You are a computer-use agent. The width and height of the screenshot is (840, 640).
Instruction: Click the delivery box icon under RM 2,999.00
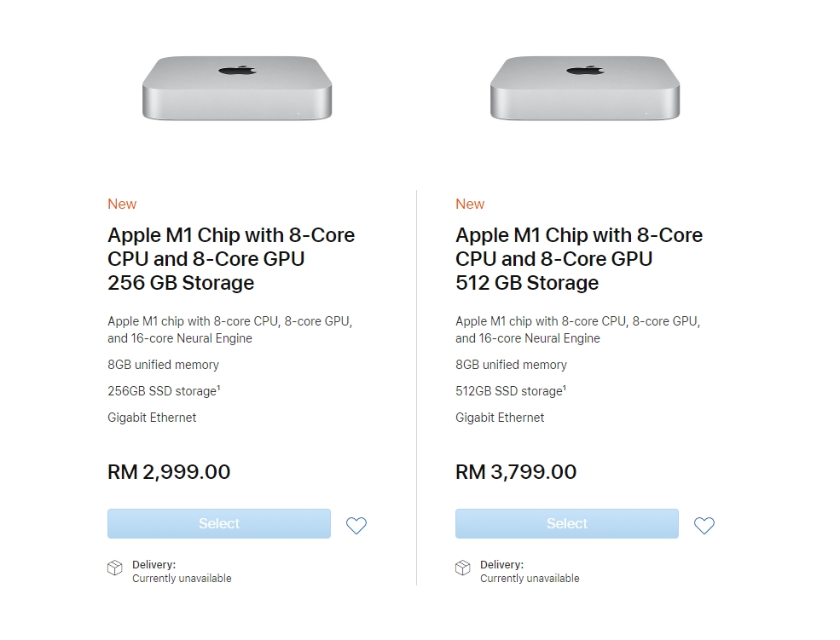(115, 568)
